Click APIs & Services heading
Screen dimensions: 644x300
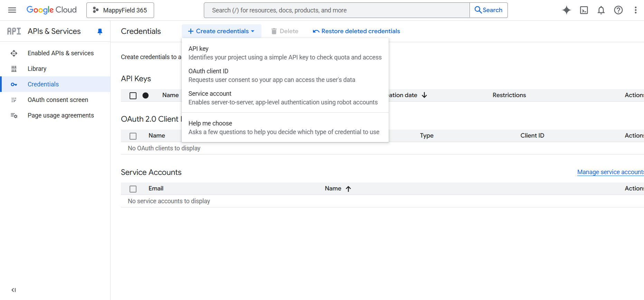(54, 31)
